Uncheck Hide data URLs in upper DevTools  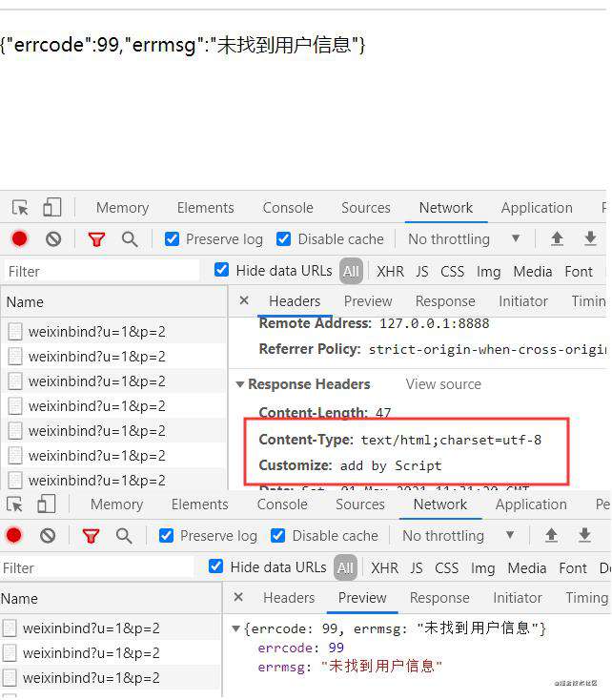[x=221, y=270]
